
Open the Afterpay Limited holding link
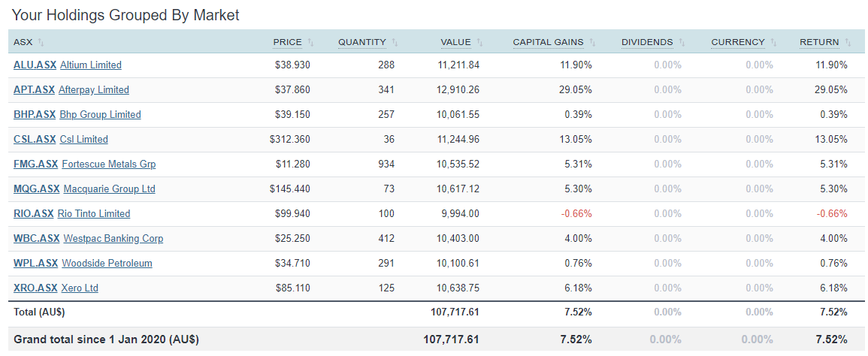[x=93, y=89]
